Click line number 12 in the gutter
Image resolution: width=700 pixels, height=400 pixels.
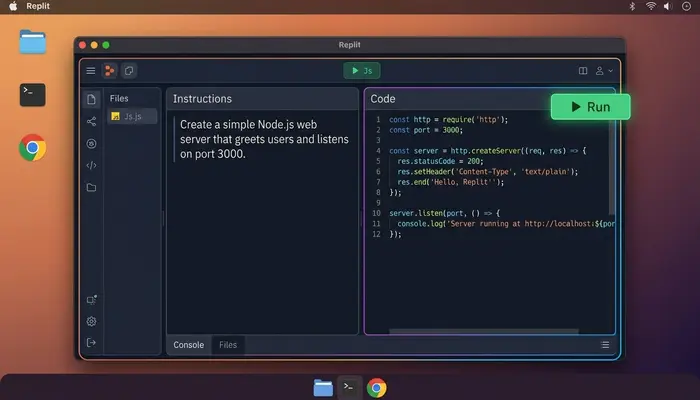[x=376, y=234]
